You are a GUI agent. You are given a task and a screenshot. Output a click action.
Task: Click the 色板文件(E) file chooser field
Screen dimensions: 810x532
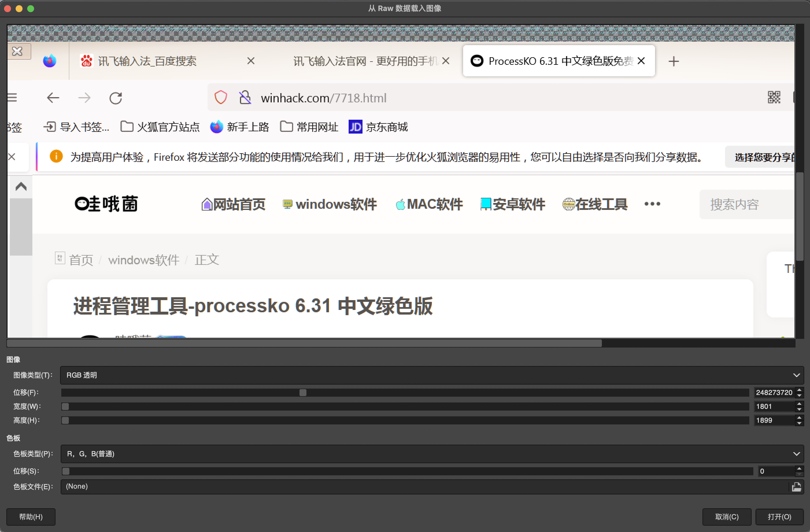click(x=432, y=486)
